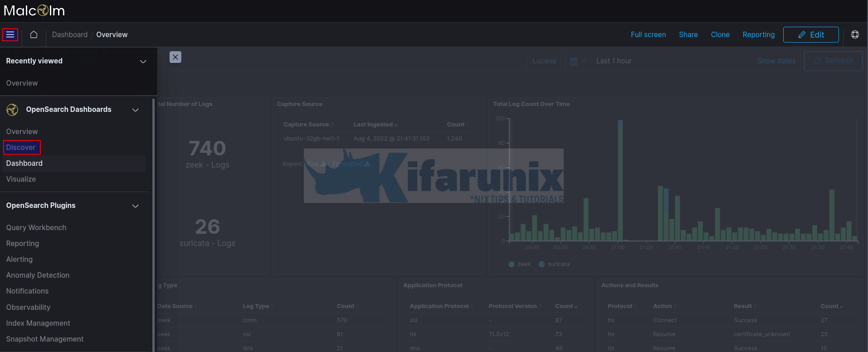Open Overview under Recently viewed
Image resolution: width=868 pixels, height=352 pixels.
tap(22, 83)
